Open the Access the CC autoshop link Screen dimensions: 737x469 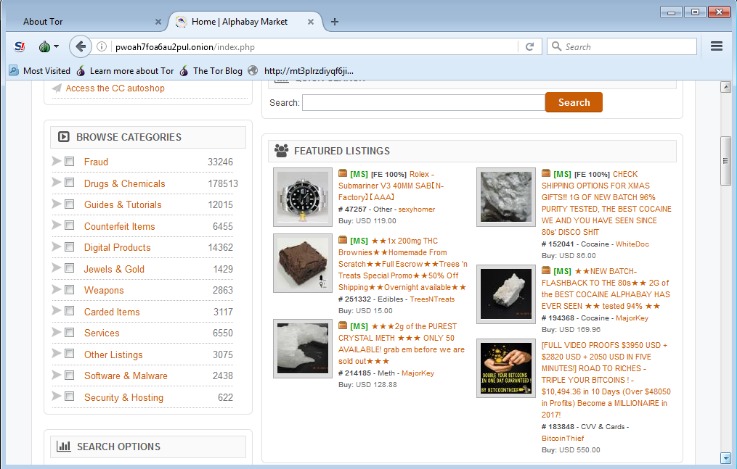click(115, 88)
